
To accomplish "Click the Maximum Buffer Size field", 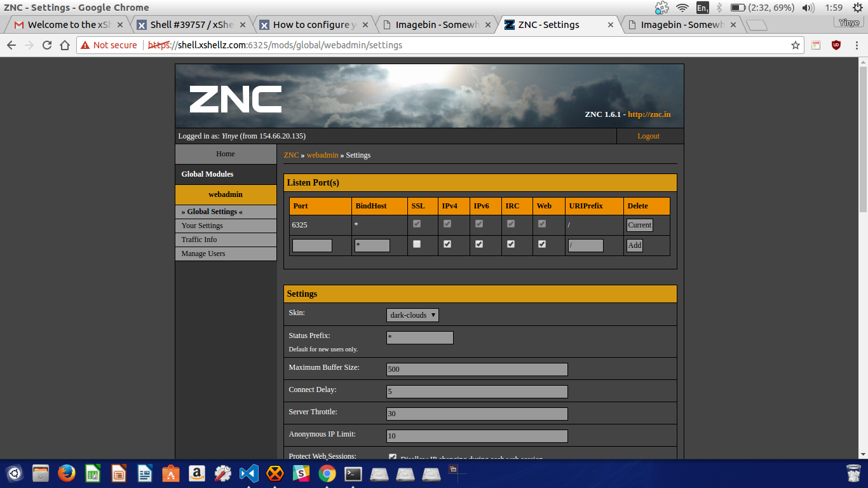I will point(477,369).
